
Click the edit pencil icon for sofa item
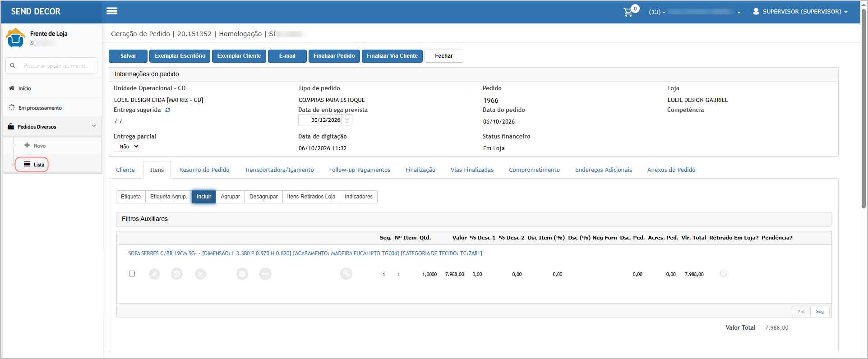pyautogui.click(x=155, y=274)
